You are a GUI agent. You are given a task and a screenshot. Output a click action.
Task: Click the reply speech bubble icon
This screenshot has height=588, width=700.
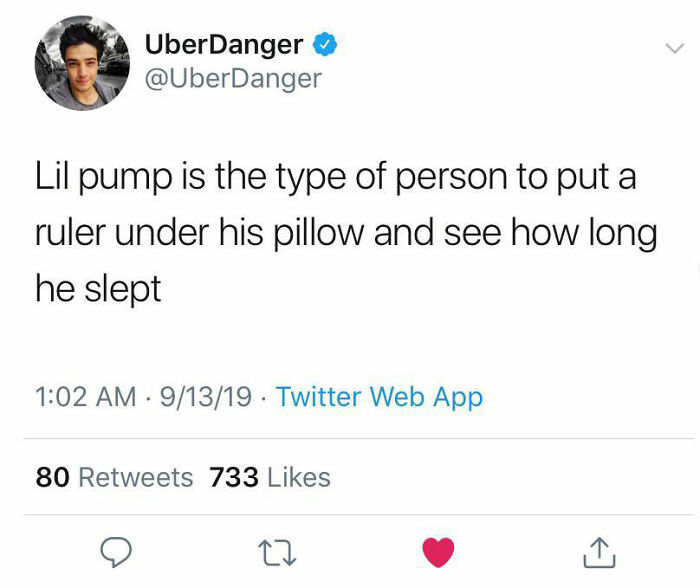[116, 552]
